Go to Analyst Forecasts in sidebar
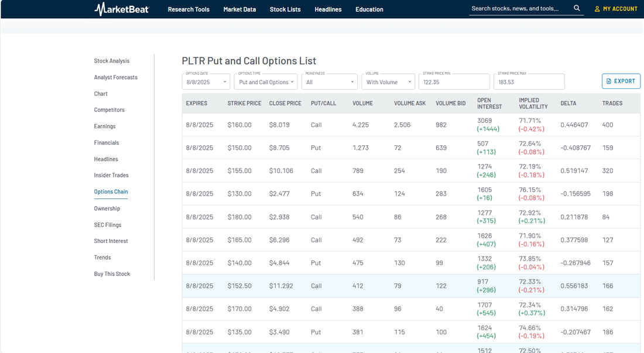Image resolution: width=644 pixels, height=353 pixels. coord(116,77)
